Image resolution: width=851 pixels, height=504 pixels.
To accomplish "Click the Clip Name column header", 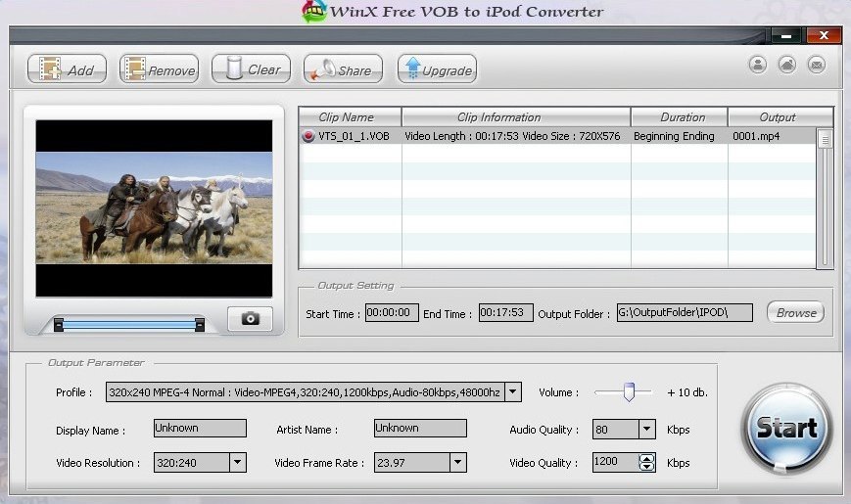I will click(350, 117).
